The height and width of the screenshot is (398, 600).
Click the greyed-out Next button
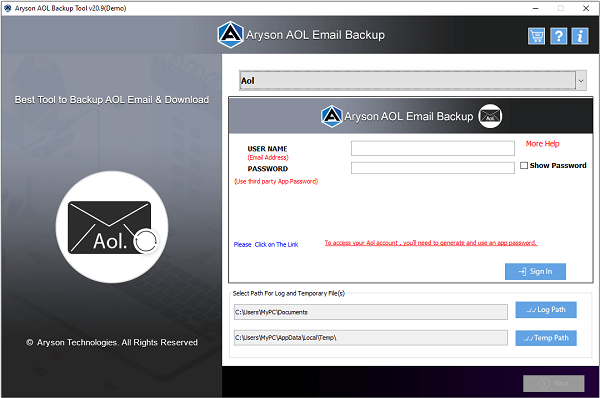click(x=553, y=383)
